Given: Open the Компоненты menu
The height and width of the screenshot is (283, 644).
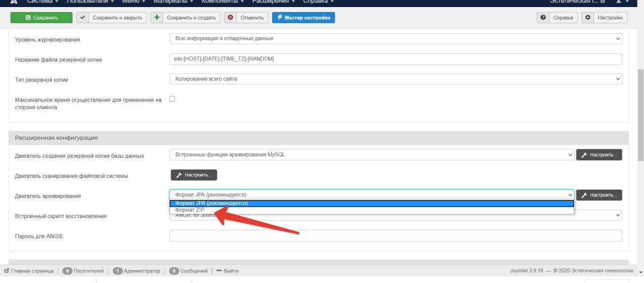Looking at the screenshot, I should 223,2.
